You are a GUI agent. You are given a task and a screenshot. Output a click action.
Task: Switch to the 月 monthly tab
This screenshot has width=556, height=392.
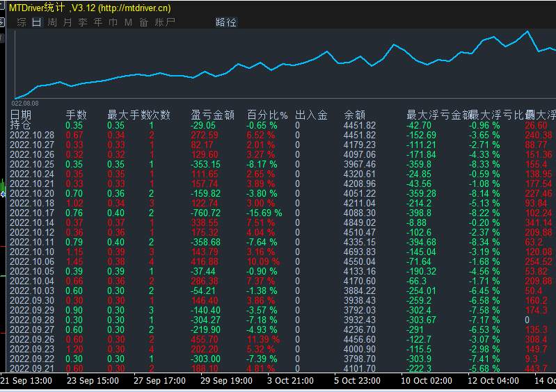point(67,22)
